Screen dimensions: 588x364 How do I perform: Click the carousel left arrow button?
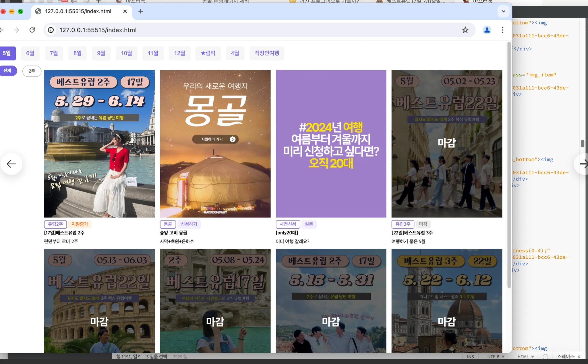pos(11,164)
